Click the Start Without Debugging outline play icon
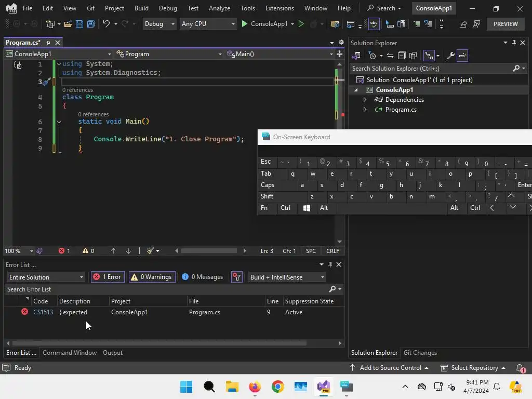 tap(301, 24)
